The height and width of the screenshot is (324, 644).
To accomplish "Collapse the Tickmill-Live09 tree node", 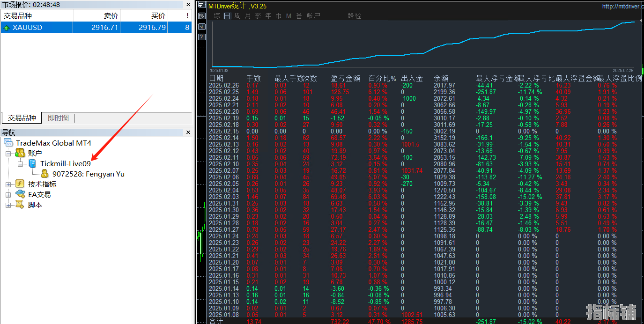I will click(20, 164).
